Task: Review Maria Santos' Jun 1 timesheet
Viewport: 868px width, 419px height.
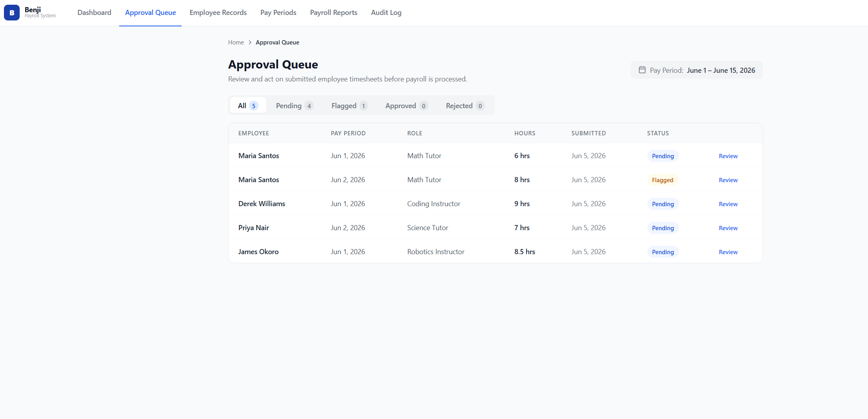Action: tap(728, 156)
